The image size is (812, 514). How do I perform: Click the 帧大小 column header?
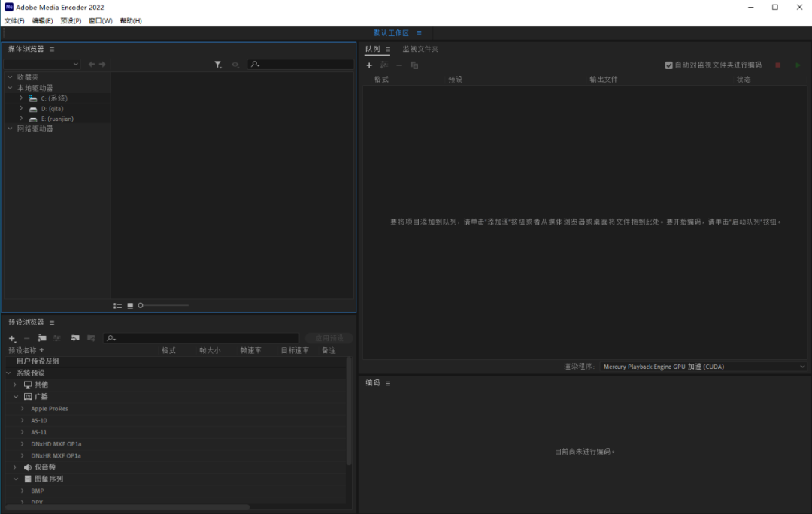[x=210, y=350]
